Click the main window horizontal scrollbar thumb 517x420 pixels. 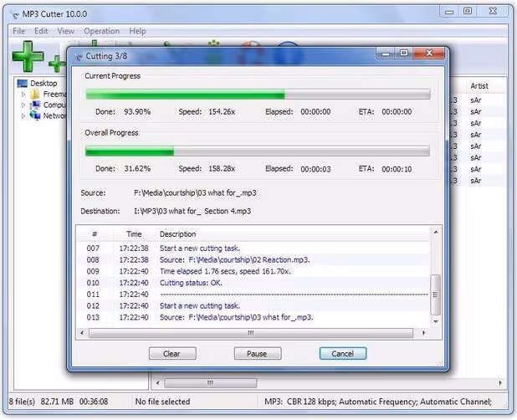(210, 382)
